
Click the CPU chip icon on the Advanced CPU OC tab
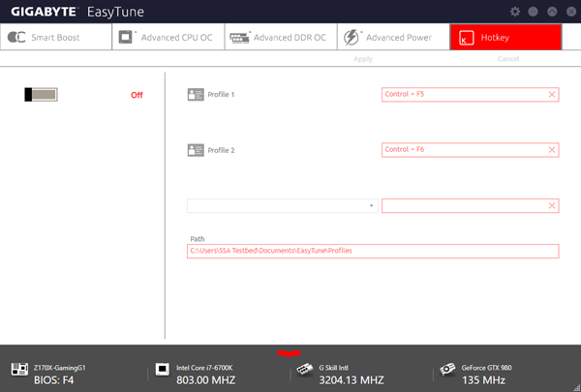tap(125, 37)
